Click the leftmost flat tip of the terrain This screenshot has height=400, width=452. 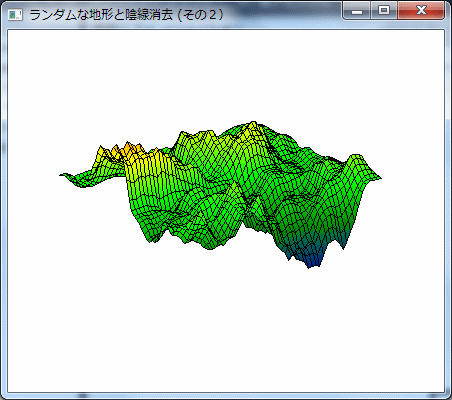coord(66,175)
